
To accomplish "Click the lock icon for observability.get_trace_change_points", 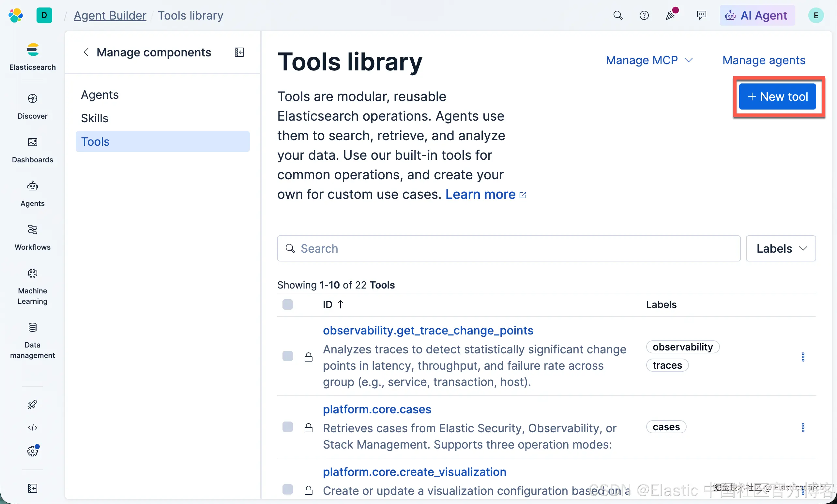I will coord(309,357).
